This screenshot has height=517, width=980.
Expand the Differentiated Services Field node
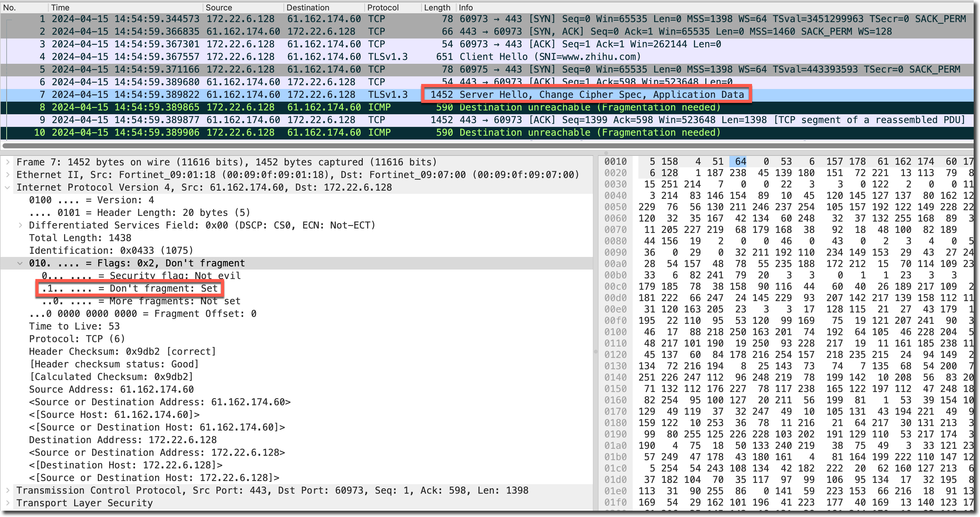[20, 225]
